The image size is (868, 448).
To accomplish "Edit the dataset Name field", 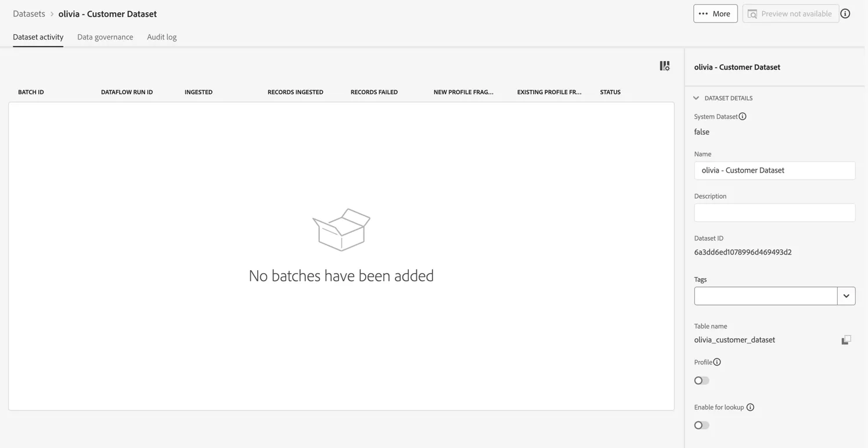I will [x=775, y=170].
